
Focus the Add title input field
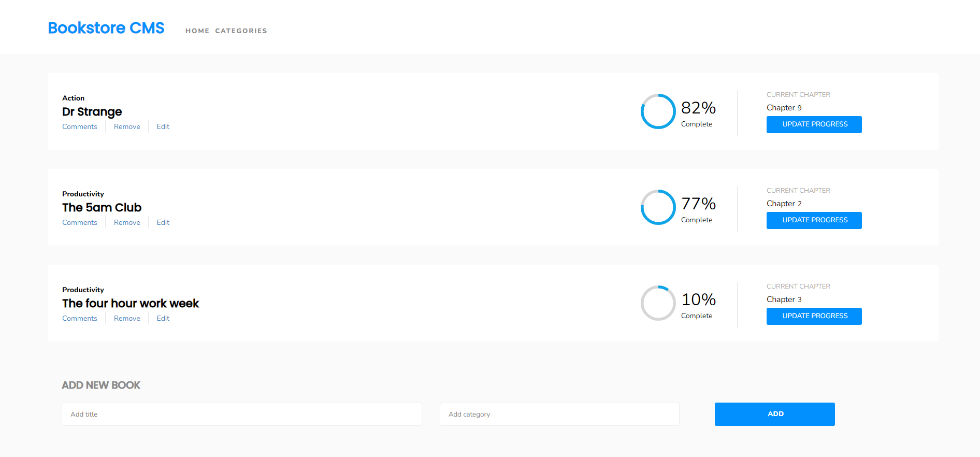[x=241, y=415]
